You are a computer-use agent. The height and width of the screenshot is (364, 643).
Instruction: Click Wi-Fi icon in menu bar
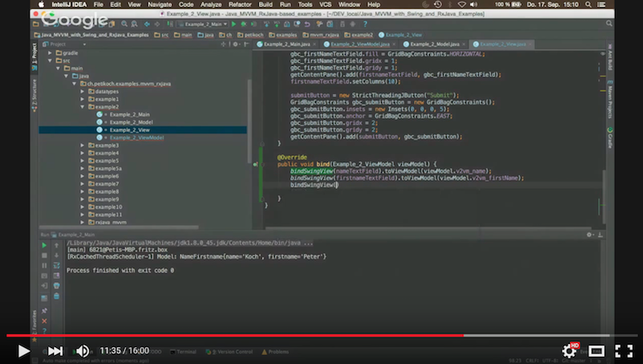coord(461,5)
